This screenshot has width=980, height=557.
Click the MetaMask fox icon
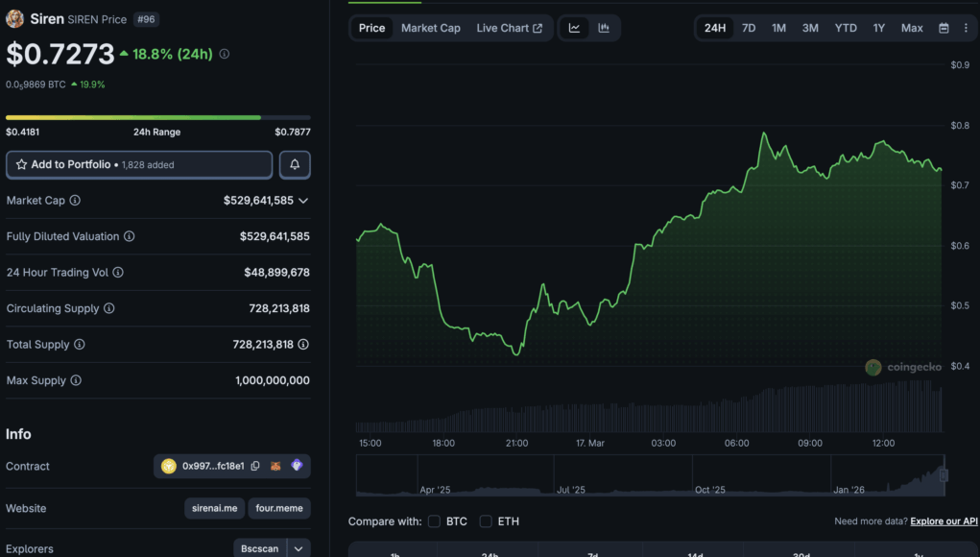click(x=275, y=467)
